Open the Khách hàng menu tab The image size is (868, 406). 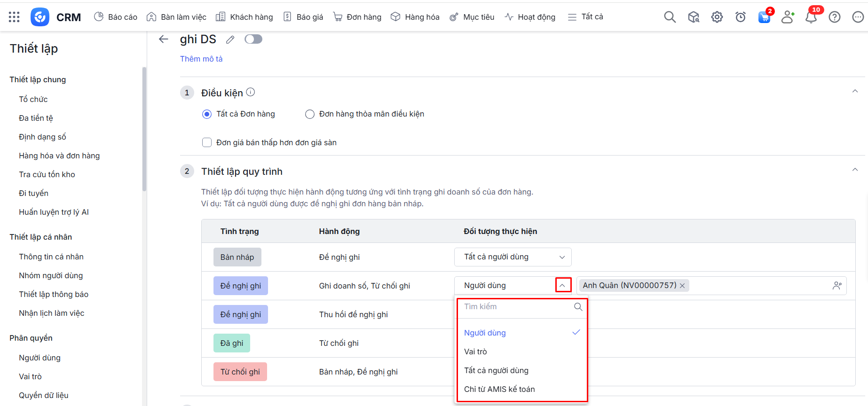245,17
